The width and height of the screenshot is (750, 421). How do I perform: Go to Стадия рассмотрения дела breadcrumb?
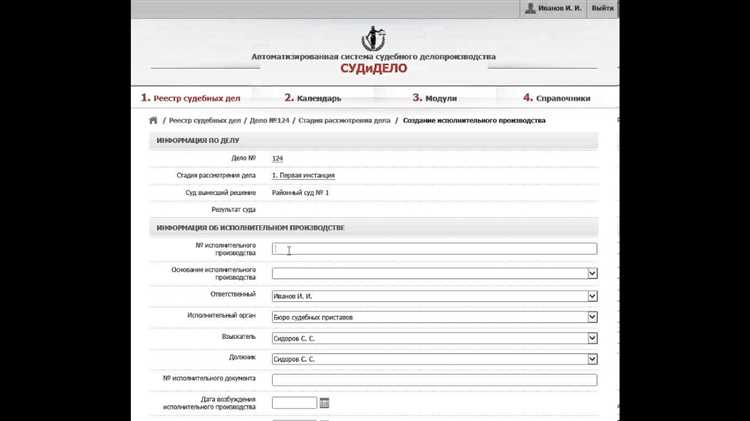point(344,121)
